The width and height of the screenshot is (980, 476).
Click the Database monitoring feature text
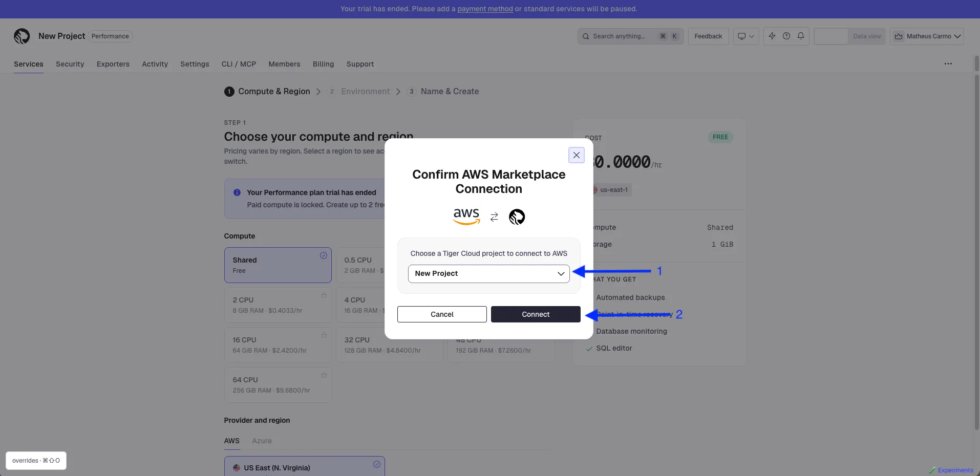pyautogui.click(x=631, y=331)
